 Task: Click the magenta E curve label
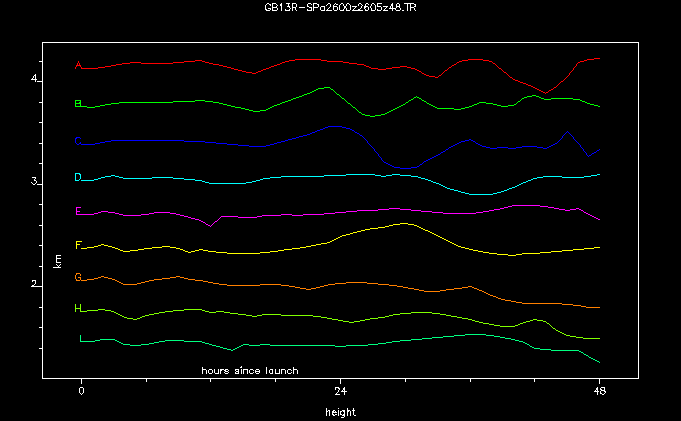point(78,211)
